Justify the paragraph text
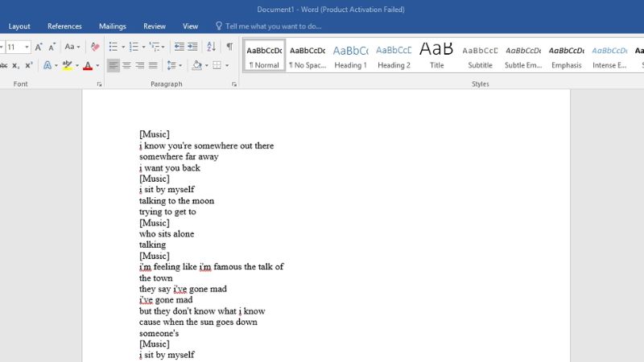This screenshot has width=644, height=362. tap(153, 65)
